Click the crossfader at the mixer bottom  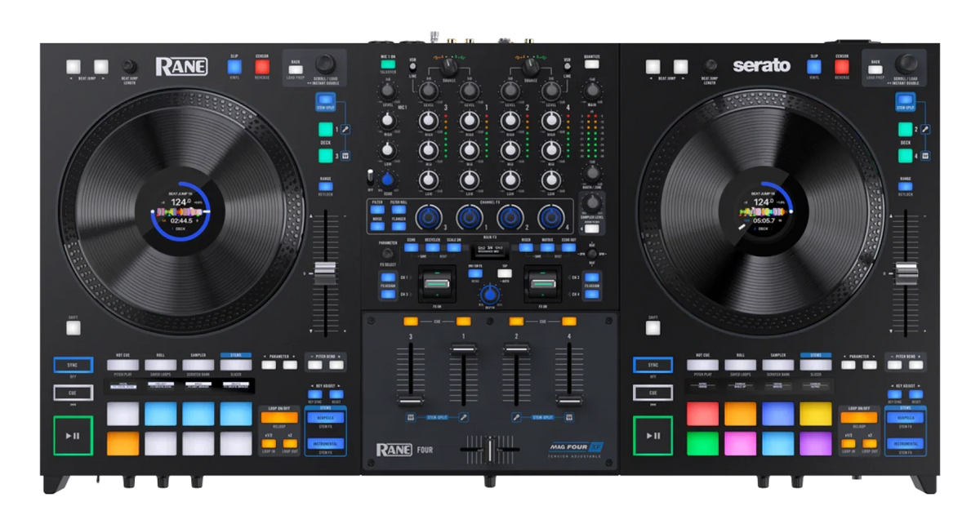pos(489,449)
